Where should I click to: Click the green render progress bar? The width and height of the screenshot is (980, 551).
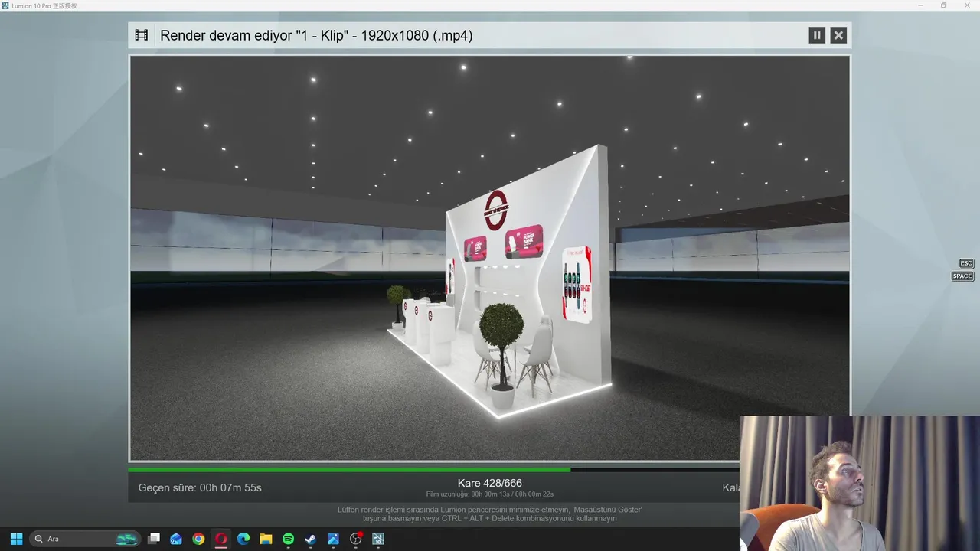coord(349,470)
